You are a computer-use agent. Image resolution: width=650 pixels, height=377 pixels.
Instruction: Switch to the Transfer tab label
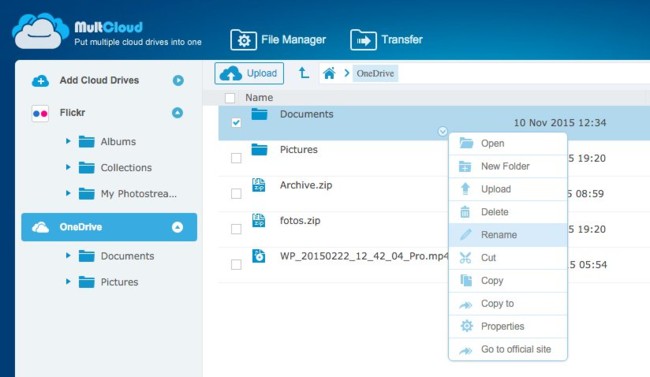pos(402,40)
